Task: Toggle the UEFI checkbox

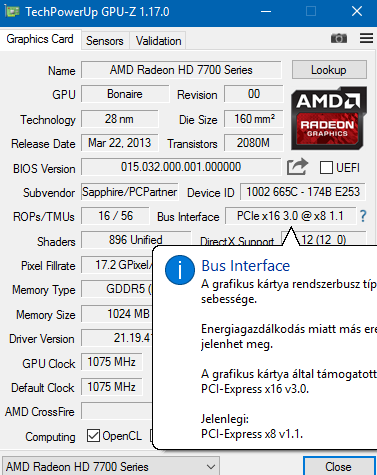Action: point(326,167)
